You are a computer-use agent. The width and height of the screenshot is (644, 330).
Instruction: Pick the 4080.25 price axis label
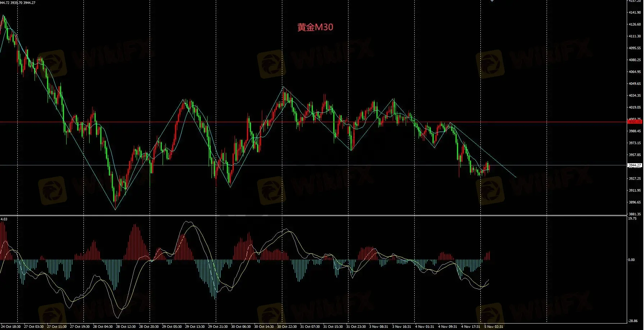pyautogui.click(x=635, y=60)
